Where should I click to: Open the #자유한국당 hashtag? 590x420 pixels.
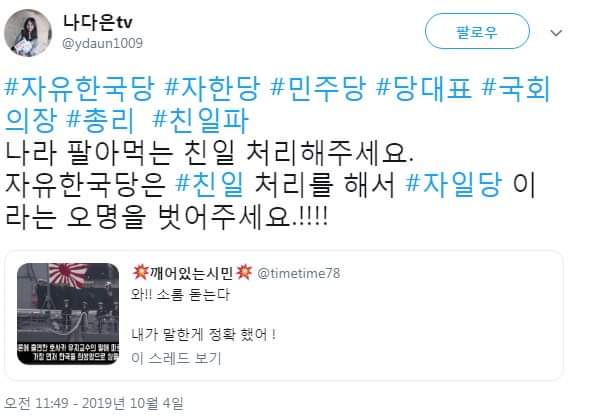tap(79, 89)
